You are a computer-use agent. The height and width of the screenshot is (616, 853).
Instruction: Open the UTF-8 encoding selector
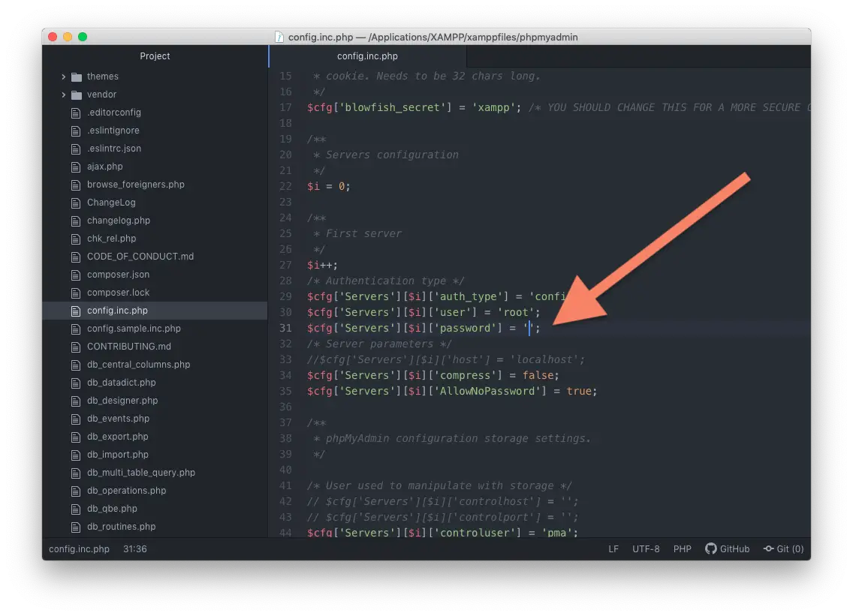tap(646, 549)
